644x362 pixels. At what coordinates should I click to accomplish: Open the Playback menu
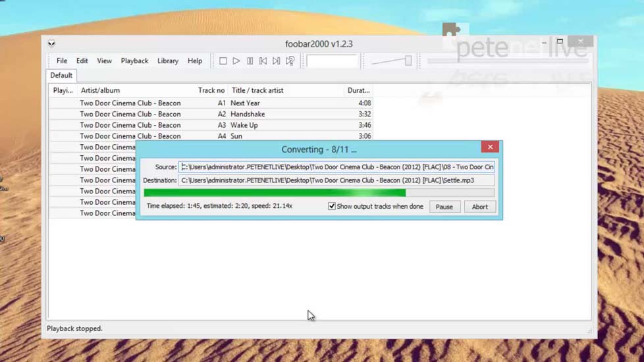tap(135, 61)
